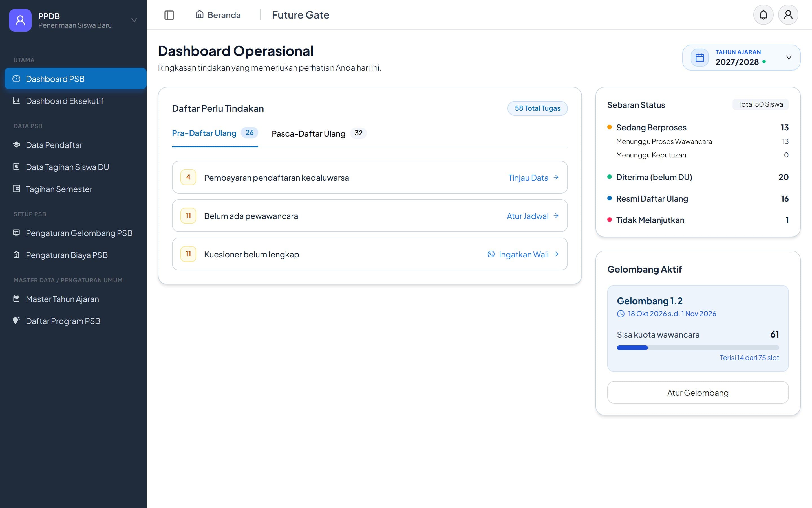Click the Dashboard PSB gauge icon
The image size is (812, 508).
(x=16, y=79)
